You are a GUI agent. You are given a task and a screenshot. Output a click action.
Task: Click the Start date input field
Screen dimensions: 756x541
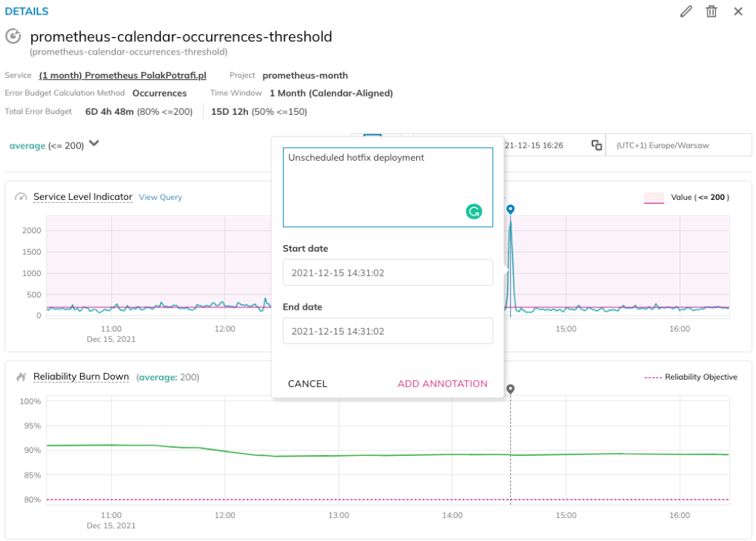[388, 273]
